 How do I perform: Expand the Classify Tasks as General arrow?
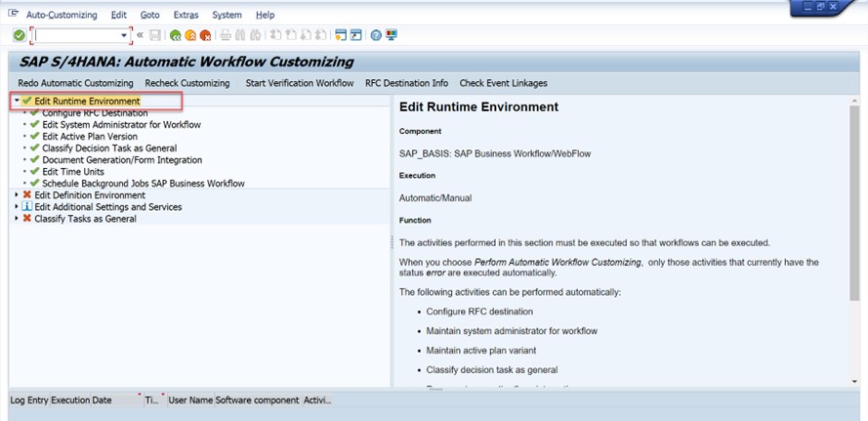coord(18,218)
